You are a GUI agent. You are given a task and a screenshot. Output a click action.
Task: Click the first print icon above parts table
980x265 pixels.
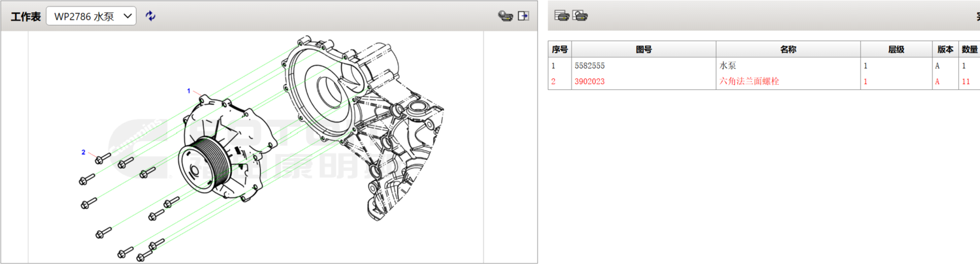(x=561, y=16)
